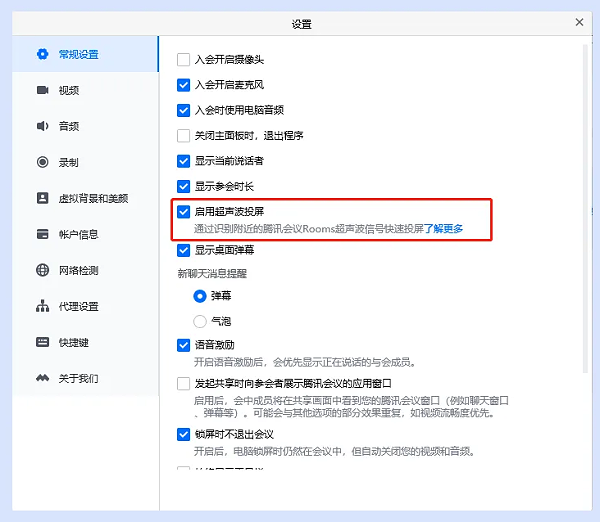
Task: Click the speaker icon beside 音频
Action: pyautogui.click(x=42, y=126)
